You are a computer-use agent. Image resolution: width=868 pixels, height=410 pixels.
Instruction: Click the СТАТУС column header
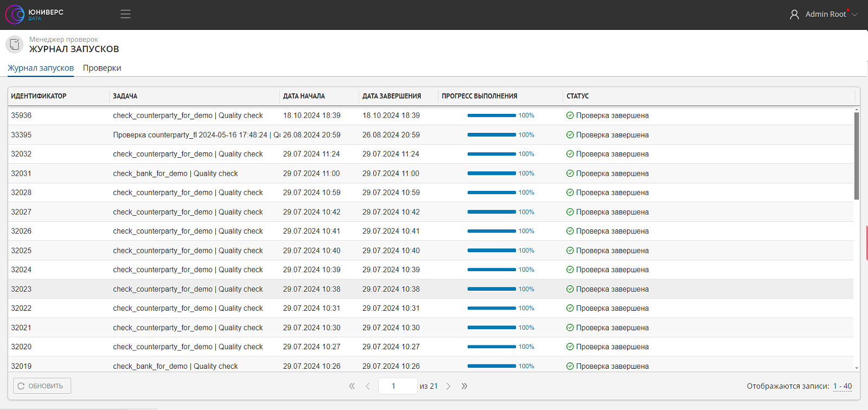(709, 96)
